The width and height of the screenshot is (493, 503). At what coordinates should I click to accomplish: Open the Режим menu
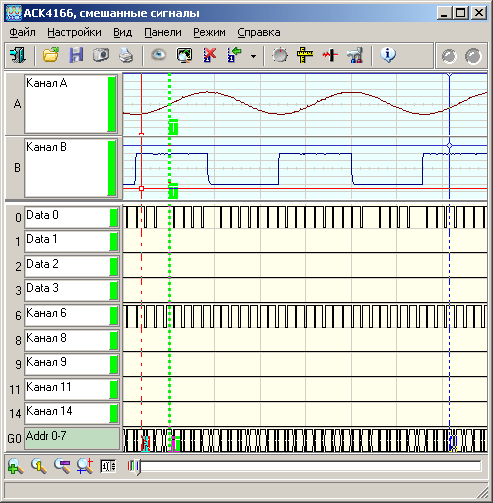click(x=209, y=32)
